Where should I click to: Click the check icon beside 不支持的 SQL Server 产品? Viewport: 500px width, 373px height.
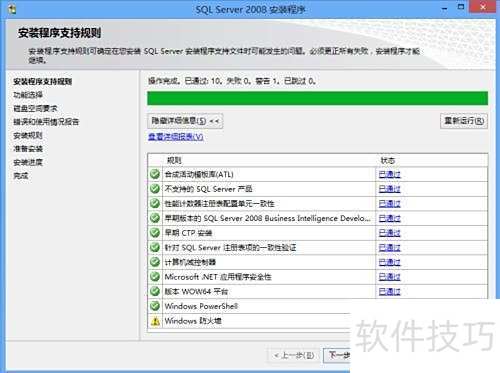(155, 189)
